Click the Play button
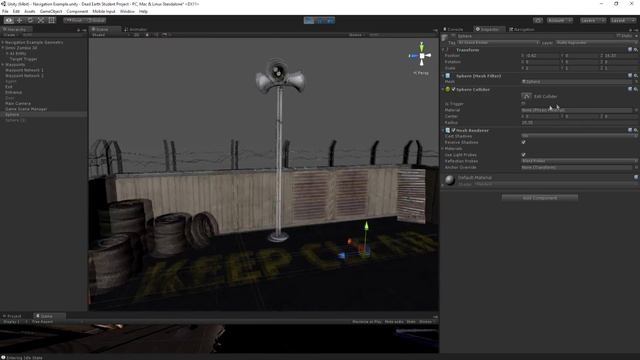The height and width of the screenshot is (360, 640). (x=309, y=20)
